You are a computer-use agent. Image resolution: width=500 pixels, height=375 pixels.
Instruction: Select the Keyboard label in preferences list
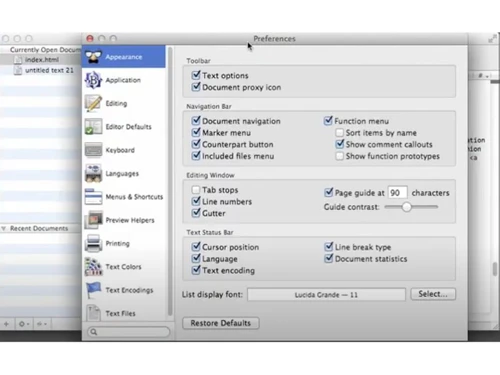click(x=120, y=150)
